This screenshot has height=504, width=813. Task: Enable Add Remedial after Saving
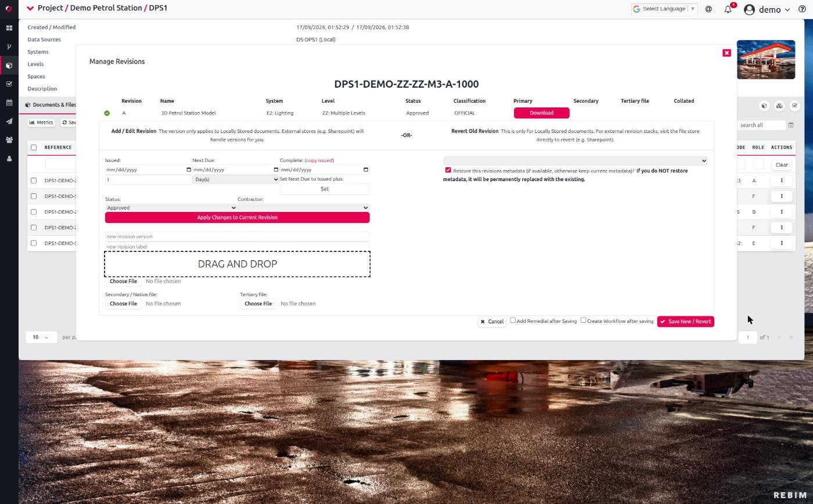point(513,321)
